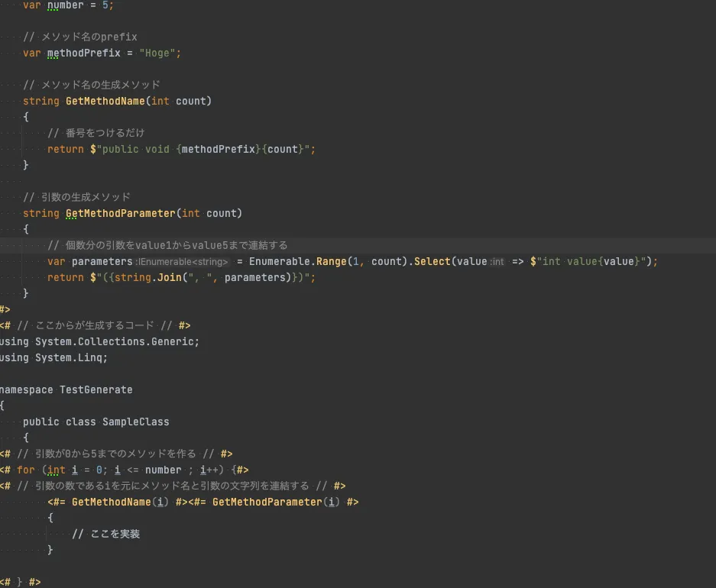Click the System.Linq using statement
The image size is (716, 588).
[x=71, y=357]
